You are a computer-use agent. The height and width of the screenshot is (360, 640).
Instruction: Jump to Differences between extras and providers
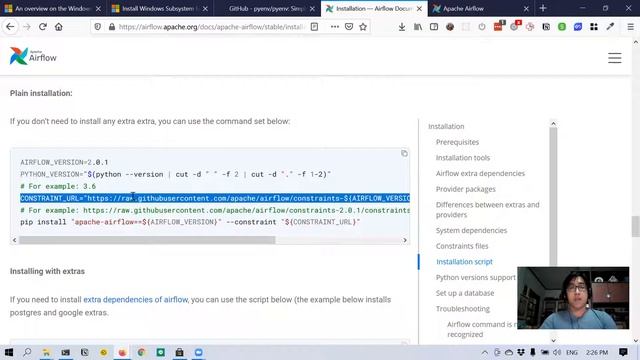tap(487, 210)
